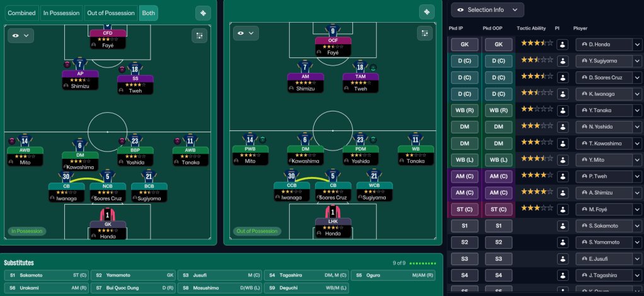Toggle the eye visibility dropdown on the right pitch
The width and height of the screenshot is (644, 296).
pyautogui.click(x=245, y=33)
